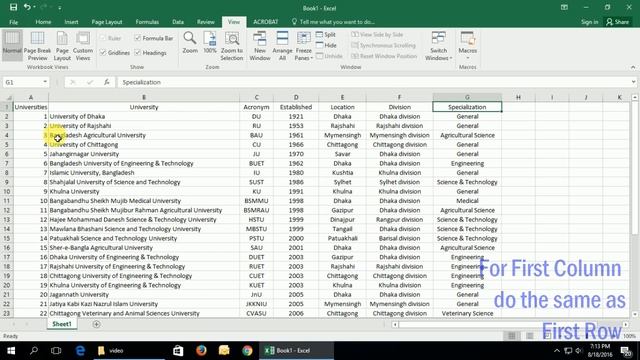This screenshot has width=640, height=360.
Task: Switch to the Review tab
Action: click(206, 22)
